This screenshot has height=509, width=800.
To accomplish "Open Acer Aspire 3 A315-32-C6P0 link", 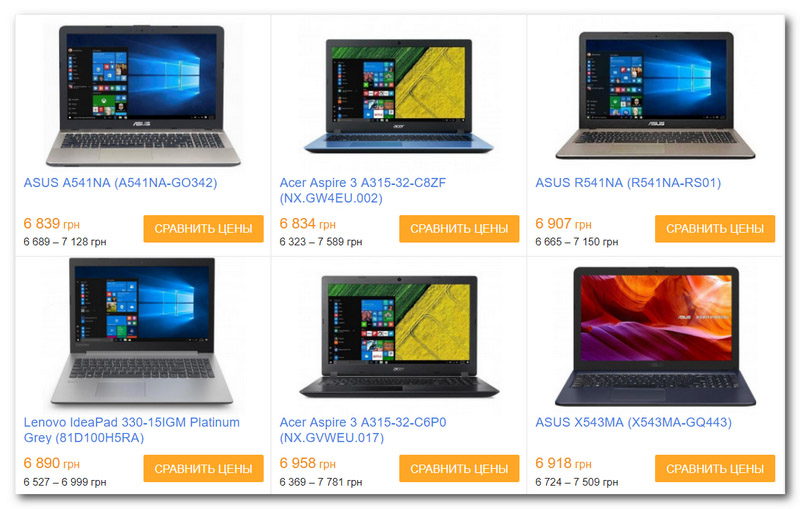I will [x=363, y=430].
